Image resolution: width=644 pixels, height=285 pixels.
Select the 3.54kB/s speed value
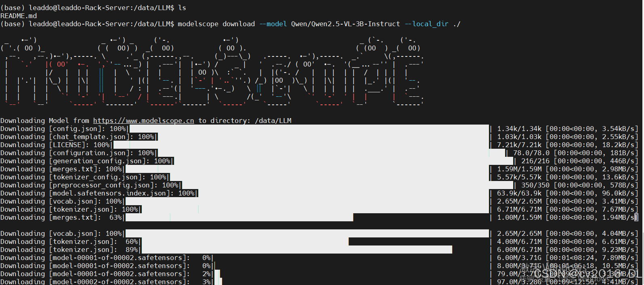pyautogui.click(x=618, y=129)
